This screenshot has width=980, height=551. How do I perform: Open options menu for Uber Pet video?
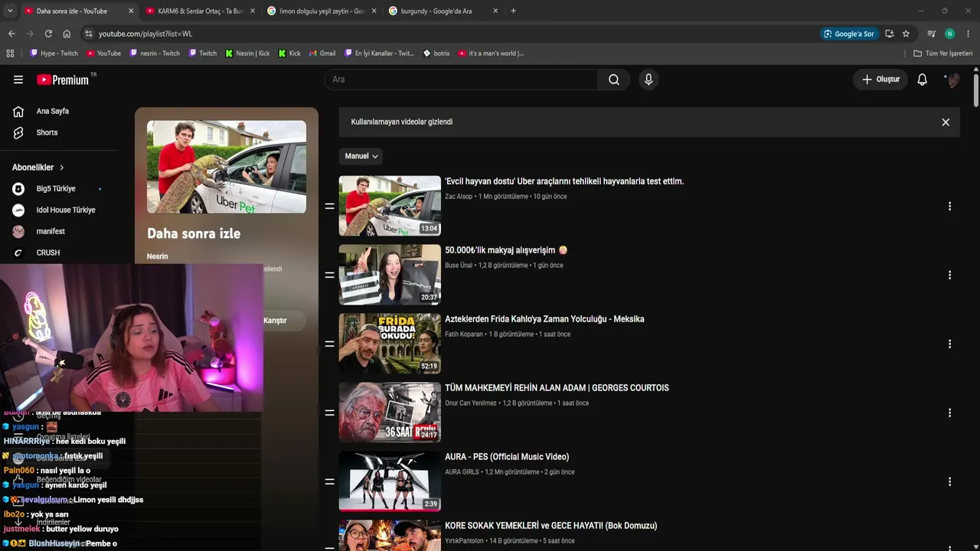[x=949, y=207]
